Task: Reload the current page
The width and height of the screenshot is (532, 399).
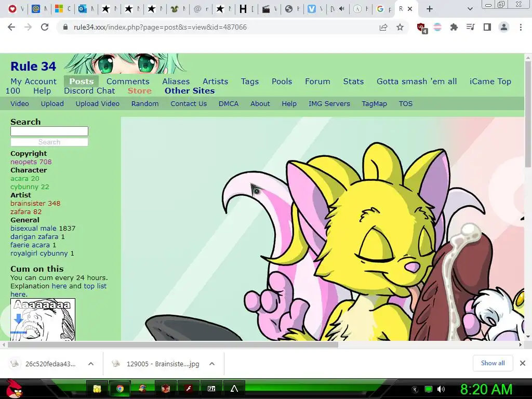Action: 45,27
